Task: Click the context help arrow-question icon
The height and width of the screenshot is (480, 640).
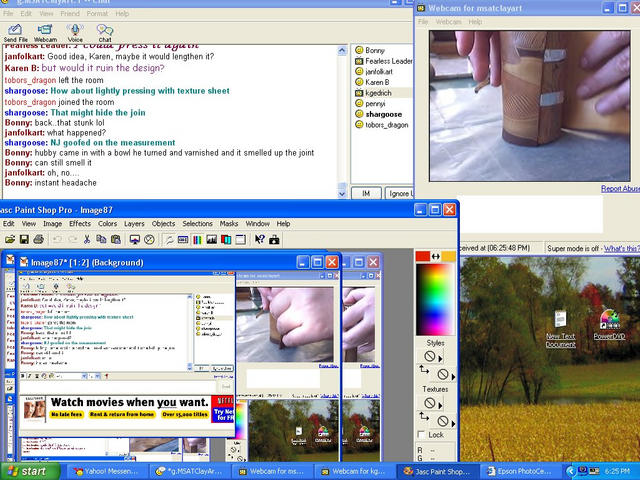Action: tap(260, 240)
